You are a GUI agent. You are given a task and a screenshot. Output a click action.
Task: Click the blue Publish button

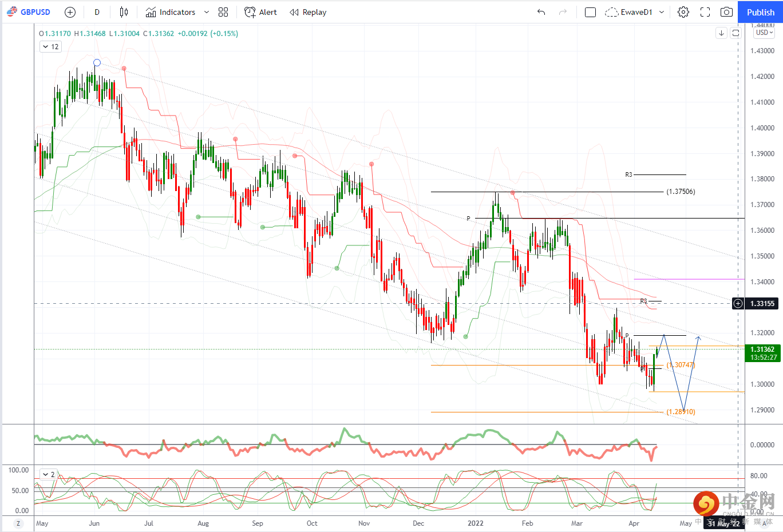pyautogui.click(x=760, y=12)
